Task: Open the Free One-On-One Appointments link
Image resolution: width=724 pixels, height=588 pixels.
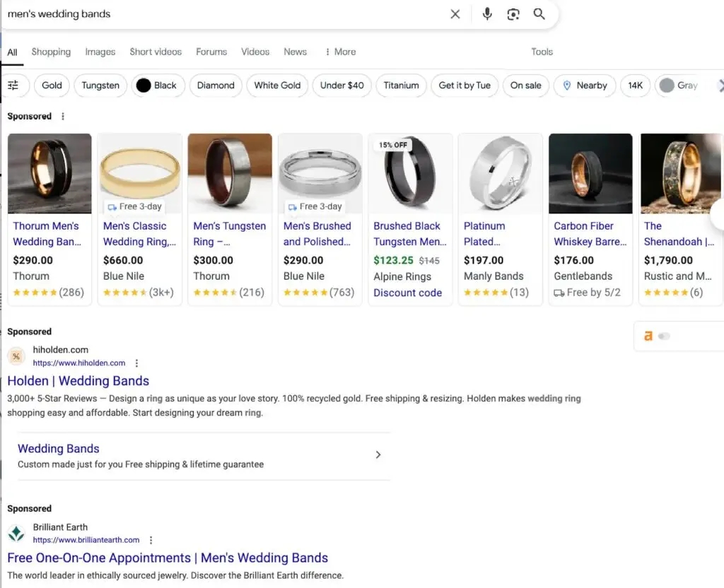Action: tap(168, 558)
